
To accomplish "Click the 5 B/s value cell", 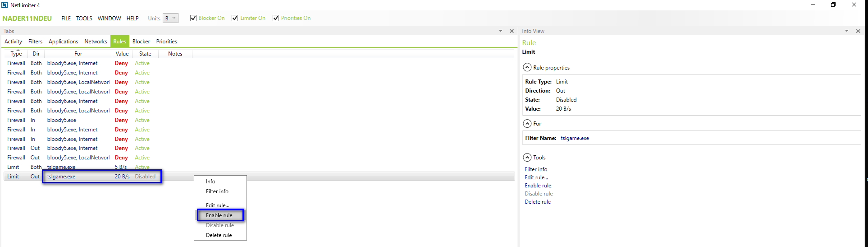I will (120, 167).
